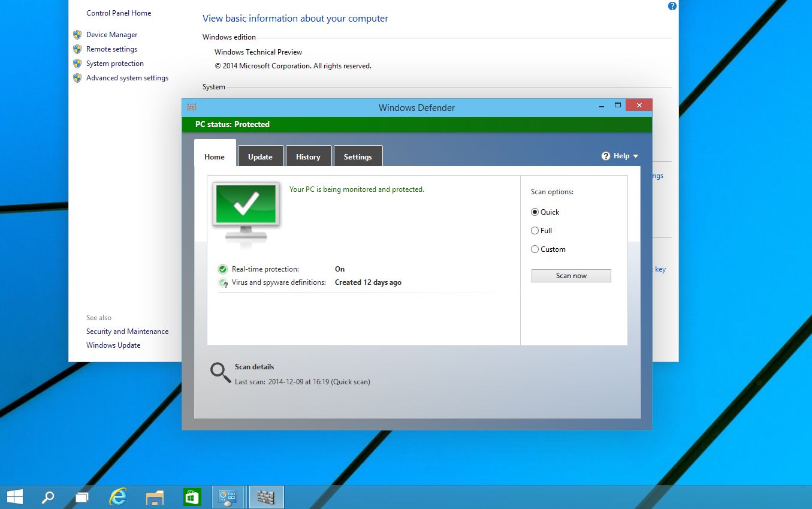The height and width of the screenshot is (509, 812).
Task: Click the taskbar Search magnifier icon
Action: [47, 496]
